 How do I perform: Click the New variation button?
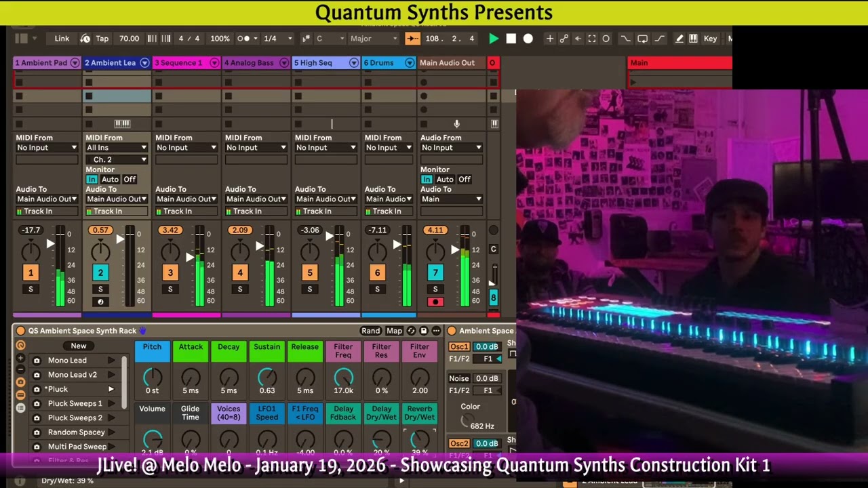point(79,346)
